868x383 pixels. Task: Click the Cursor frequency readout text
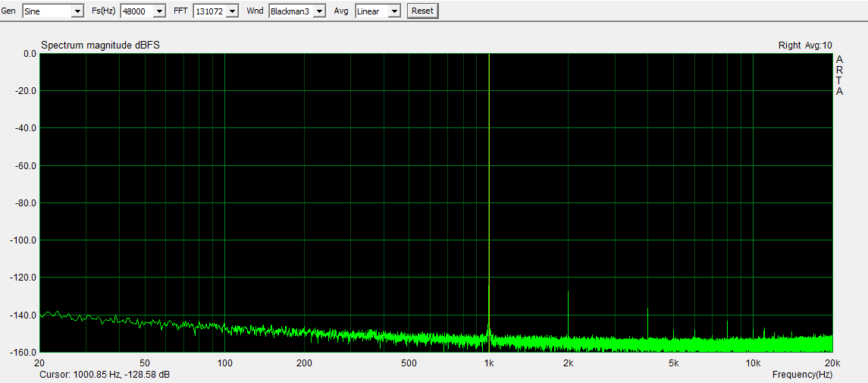coord(105,375)
